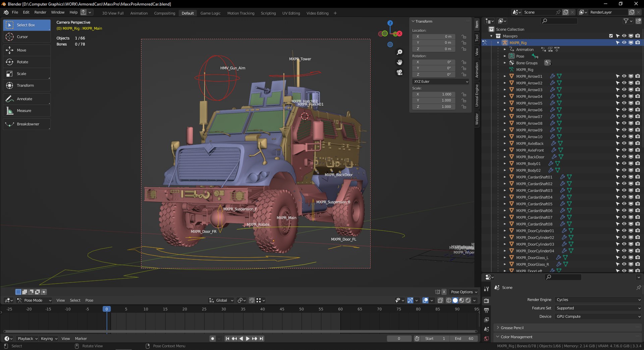Activate the Move tool
Image resolution: width=644 pixels, height=350 pixels.
(x=27, y=50)
